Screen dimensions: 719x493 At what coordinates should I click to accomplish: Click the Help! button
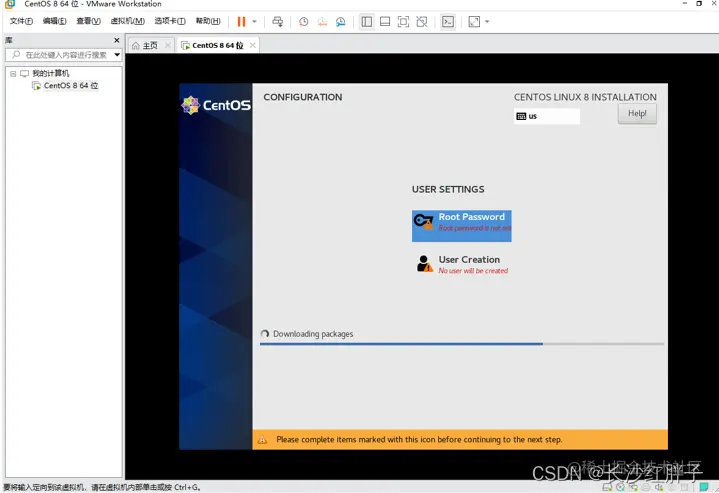(x=637, y=113)
